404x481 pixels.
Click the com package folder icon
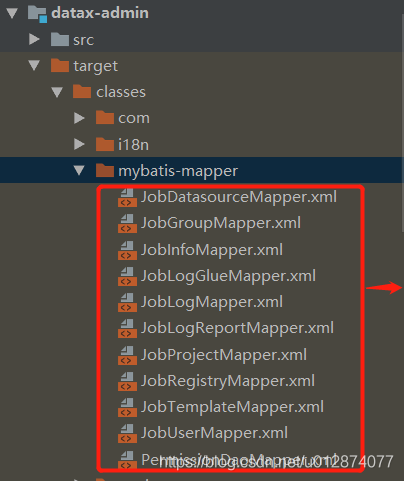point(105,117)
